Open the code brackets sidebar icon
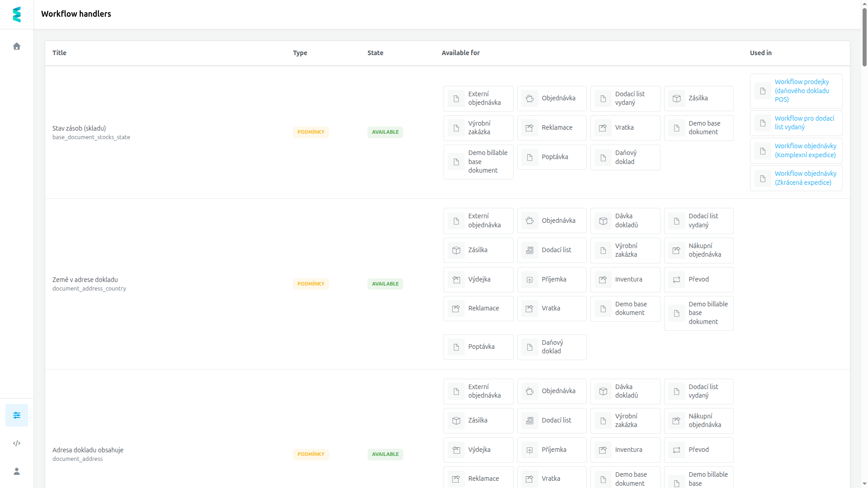868x488 pixels. click(x=17, y=443)
